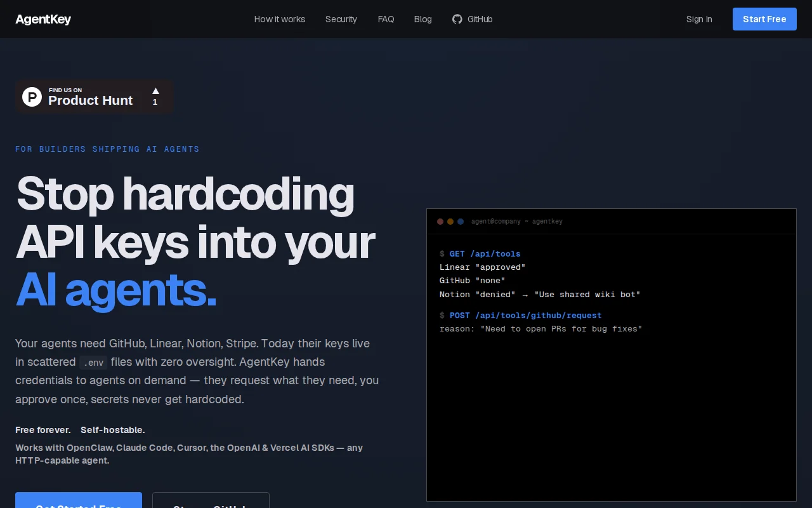Click the Product Hunt upvote arrow
Image resolution: width=812 pixels, height=508 pixels.
(x=155, y=91)
